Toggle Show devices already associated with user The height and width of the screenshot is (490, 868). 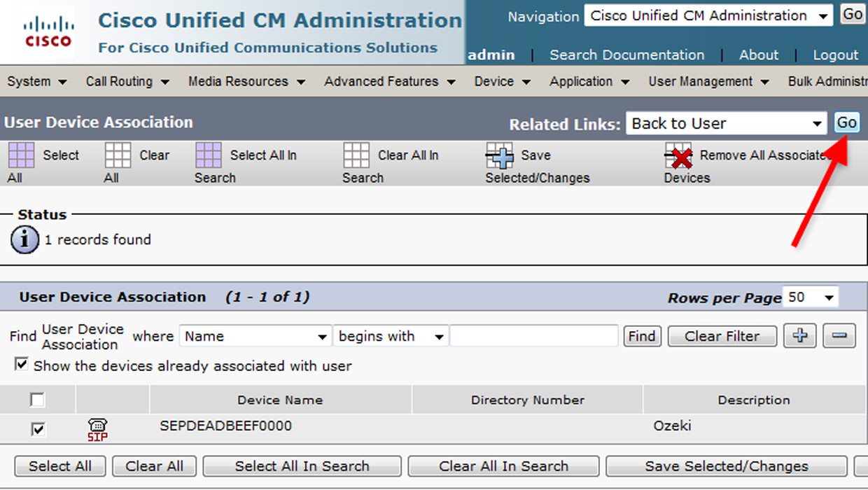pyautogui.click(x=22, y=365)
